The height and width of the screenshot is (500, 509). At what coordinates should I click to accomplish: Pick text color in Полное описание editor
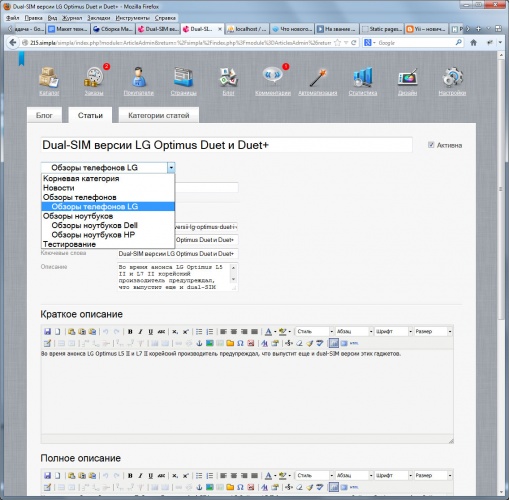(268, 476)
